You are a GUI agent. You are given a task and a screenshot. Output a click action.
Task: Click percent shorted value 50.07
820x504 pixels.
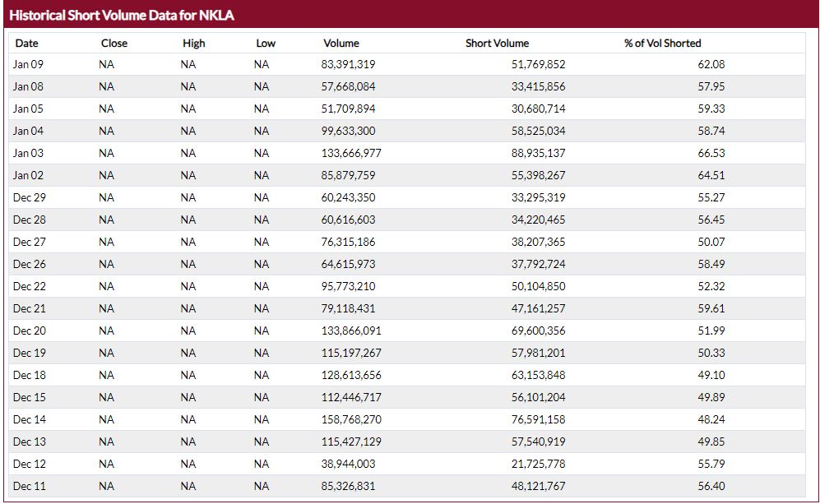711,242
